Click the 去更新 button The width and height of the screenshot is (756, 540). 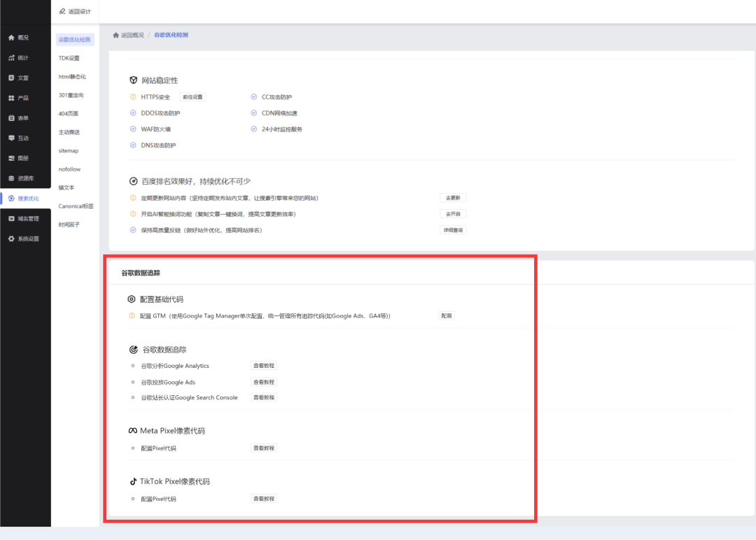coord(452,198)
